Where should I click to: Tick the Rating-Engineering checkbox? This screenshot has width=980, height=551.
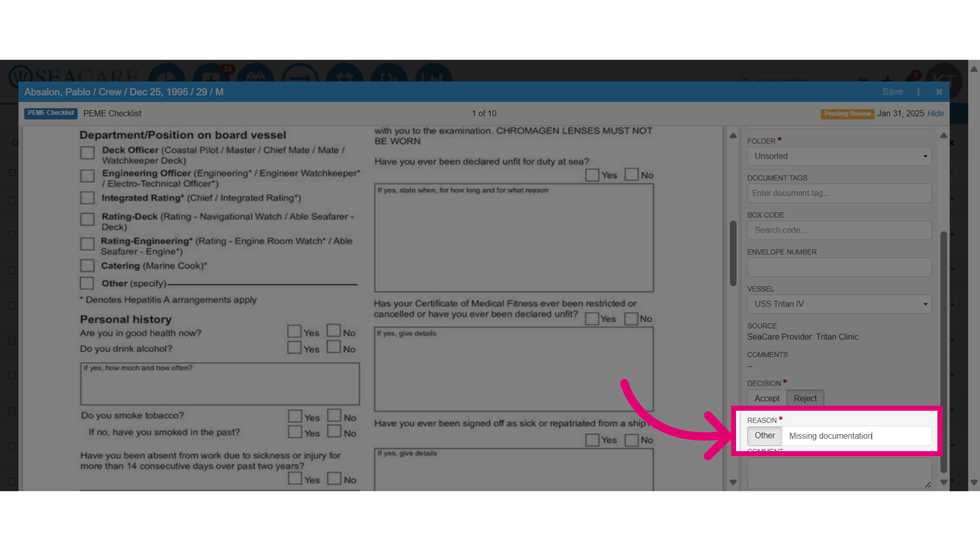87,244
